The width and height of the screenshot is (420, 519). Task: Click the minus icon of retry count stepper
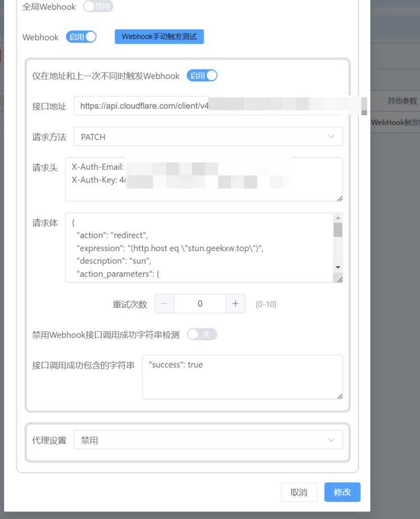point(165,304)
